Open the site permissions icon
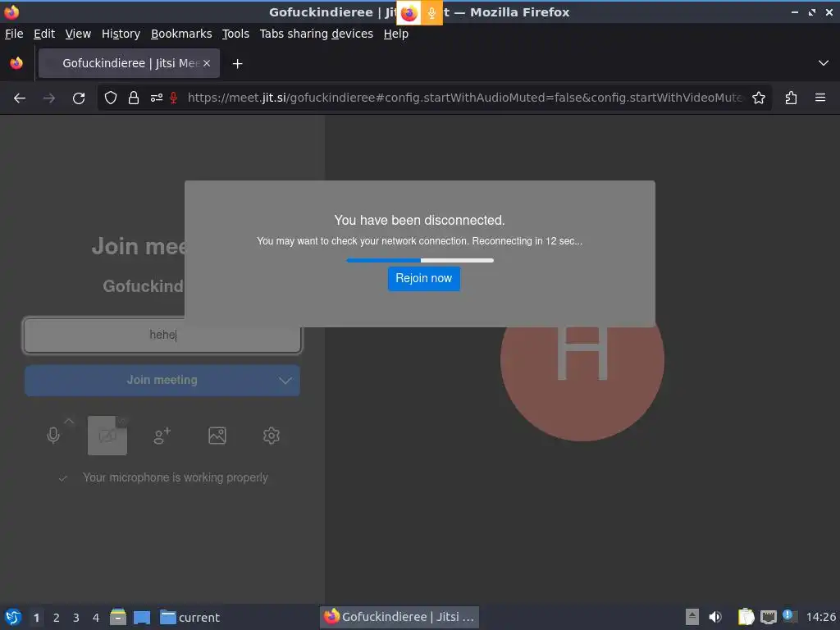The image size is (840, 630). click(157, 98)
